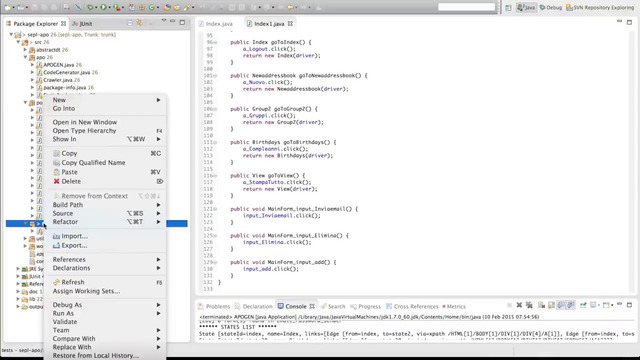Expand the doc folder
Viewport: 640px width, 360px height.
click(18, 291)
